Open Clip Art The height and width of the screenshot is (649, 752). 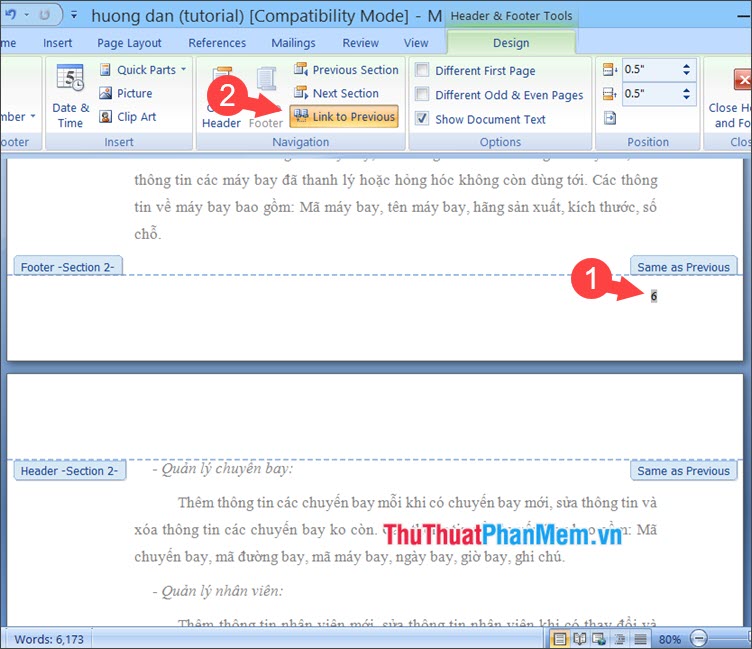131,117
